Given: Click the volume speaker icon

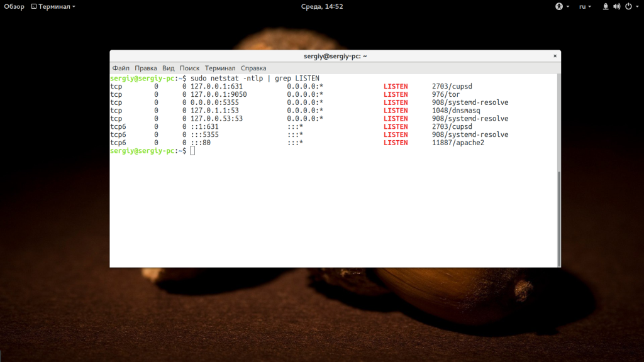Looking at the screenshot, I should coord(616,6).
